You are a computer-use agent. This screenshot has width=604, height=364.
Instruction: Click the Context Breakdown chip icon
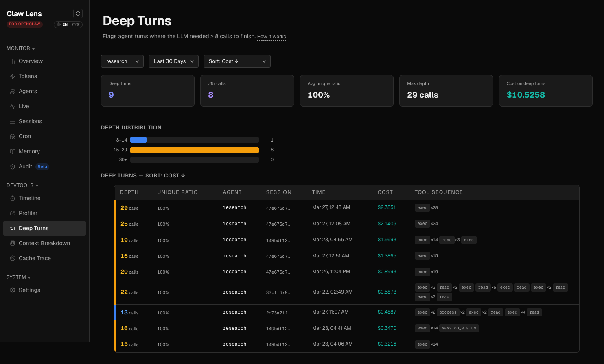point(13,244)
